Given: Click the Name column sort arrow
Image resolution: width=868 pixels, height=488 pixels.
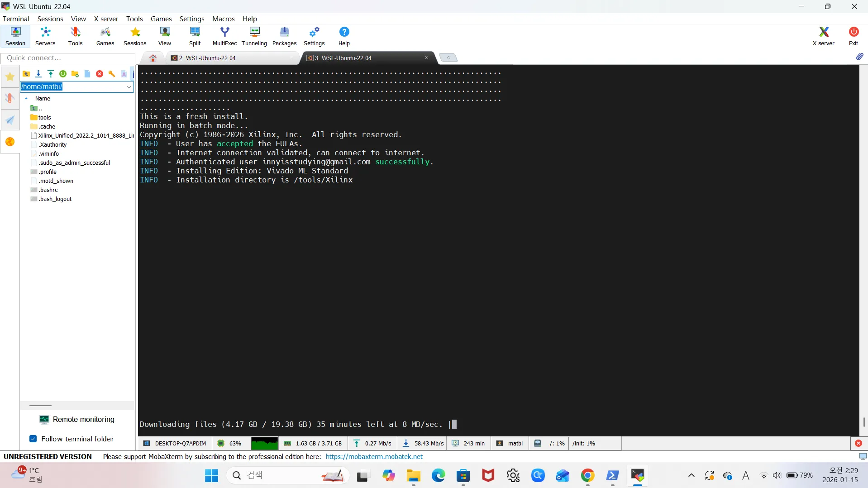Looking at the screenshot, I should tap(26, 98).
